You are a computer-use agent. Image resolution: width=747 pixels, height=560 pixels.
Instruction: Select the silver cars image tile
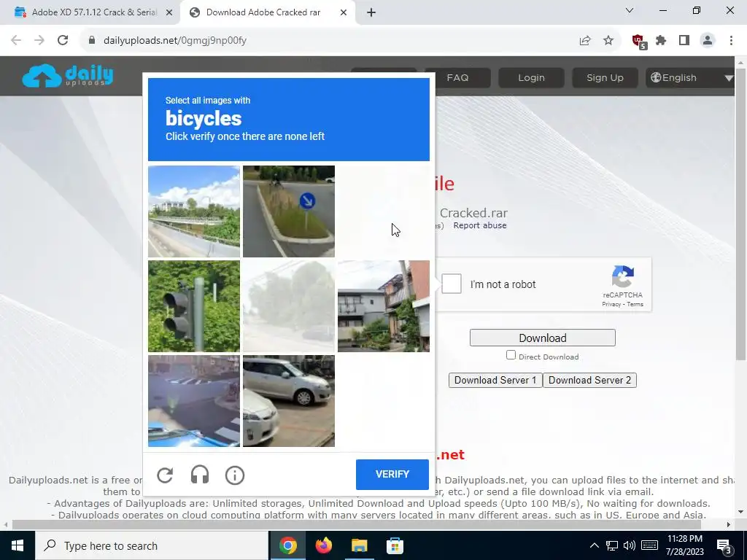pos(289,401)
